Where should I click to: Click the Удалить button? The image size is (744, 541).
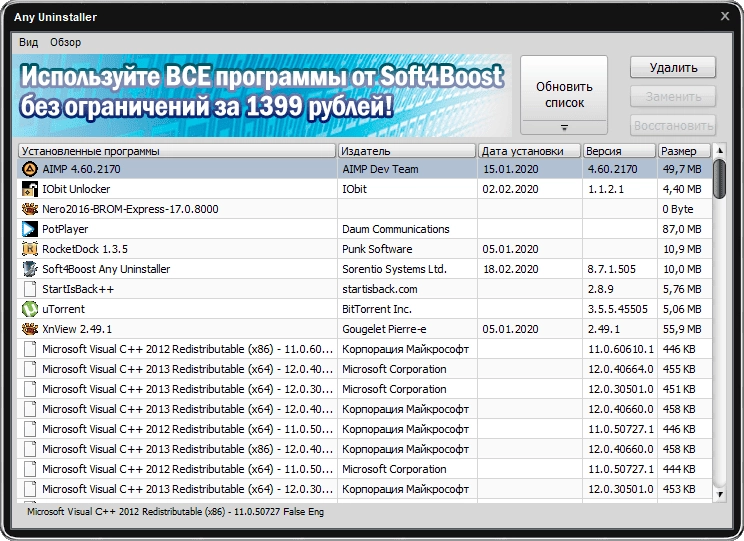pos(673,68)
